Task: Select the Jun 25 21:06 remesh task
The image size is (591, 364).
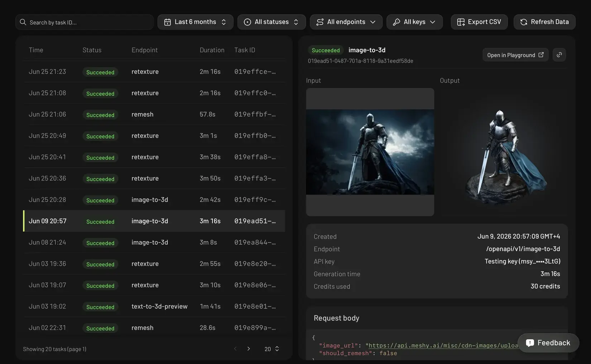Action: 154,114
